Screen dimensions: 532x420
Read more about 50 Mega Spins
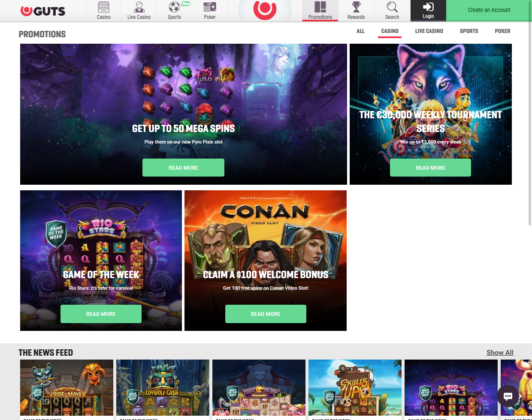pos(183,168)
